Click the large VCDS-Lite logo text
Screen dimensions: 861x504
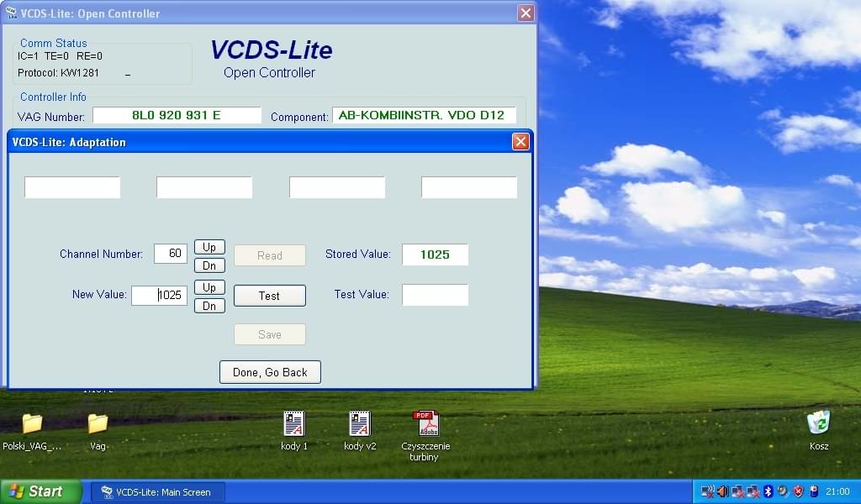272,50
